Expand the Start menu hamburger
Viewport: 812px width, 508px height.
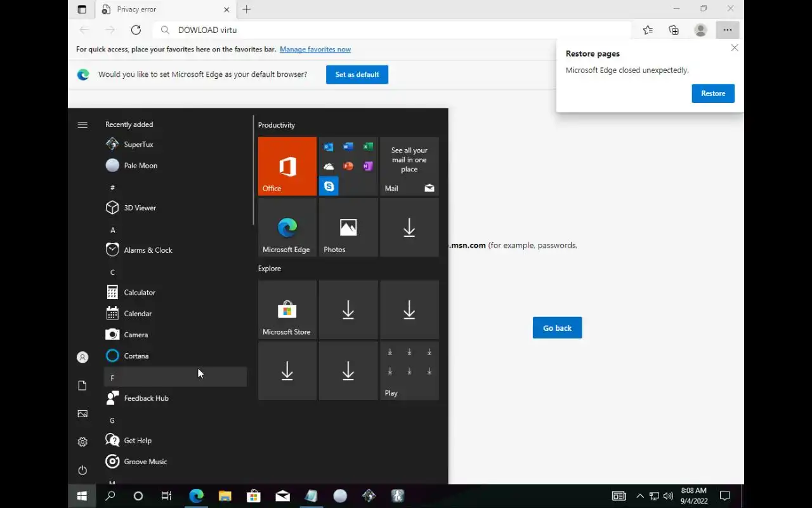pyautogui.click(x=82, y=124)
